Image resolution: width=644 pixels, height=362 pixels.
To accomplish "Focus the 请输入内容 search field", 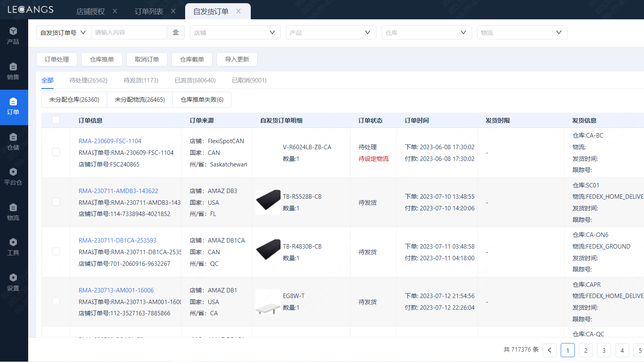I will (129, 33).
